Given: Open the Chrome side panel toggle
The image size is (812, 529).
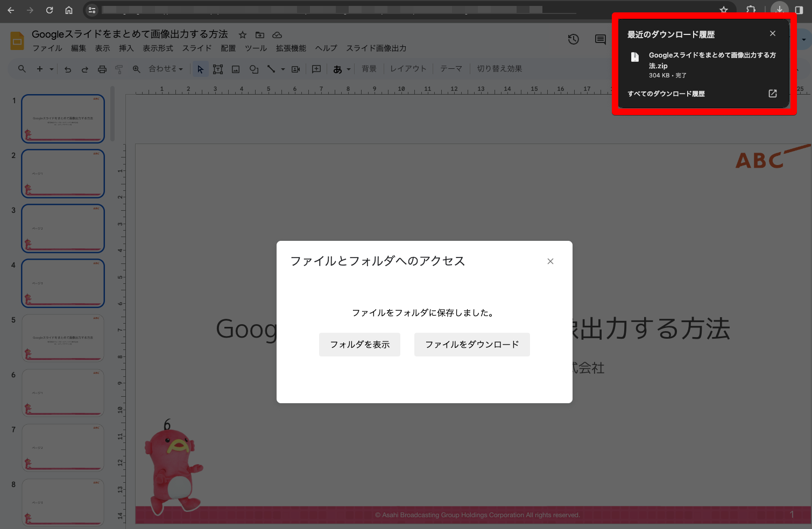Looking at the screenshot, I should pos(799,10).
